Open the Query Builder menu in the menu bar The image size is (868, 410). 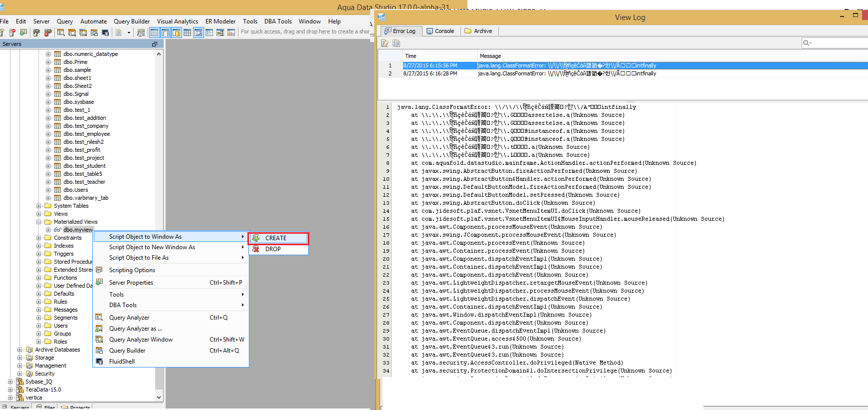click(132, 21)
